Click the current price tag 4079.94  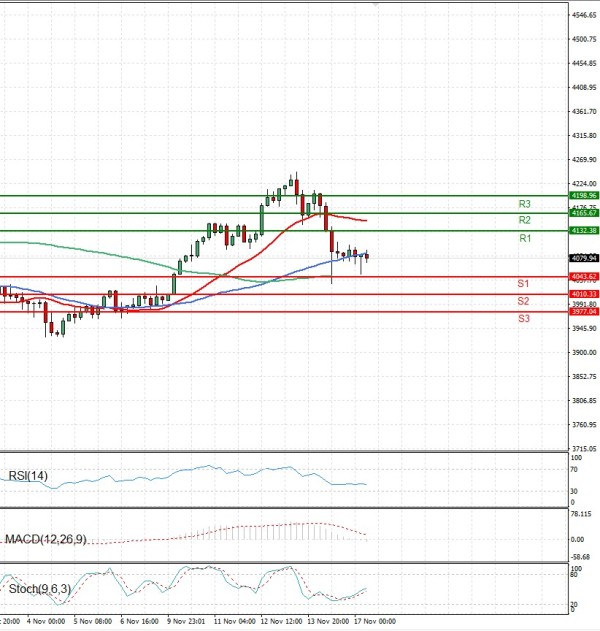coord(583,258)
